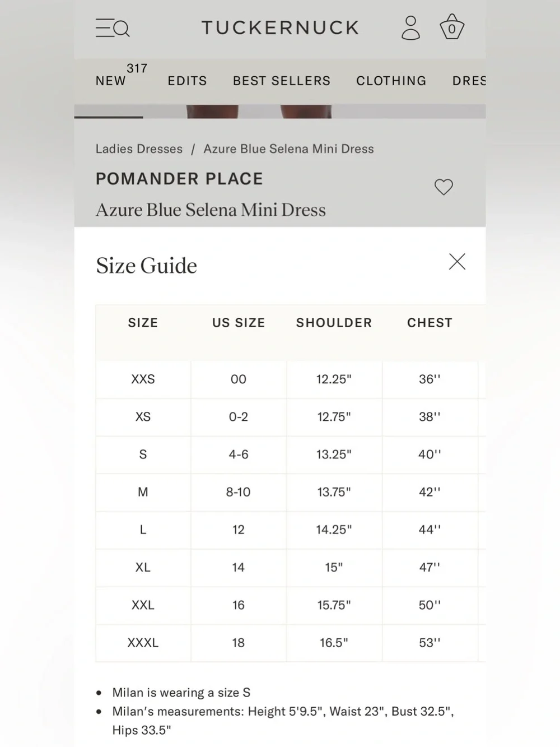Select the XXS size row cell

click(143, 379)
